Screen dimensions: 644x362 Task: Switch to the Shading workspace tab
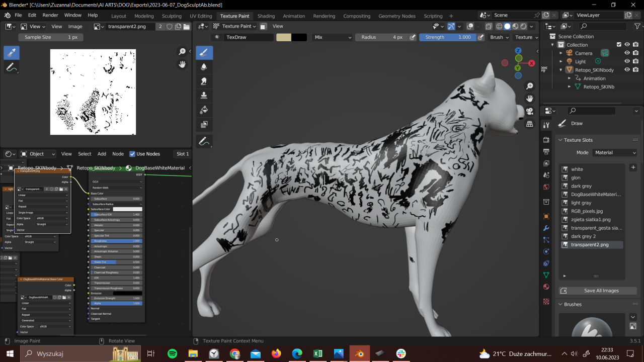(x=266, y=16)
